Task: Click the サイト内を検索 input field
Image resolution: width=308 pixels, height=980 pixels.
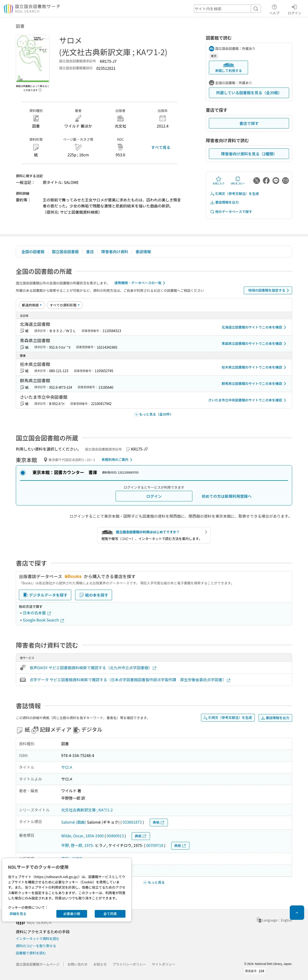Action: (x=222, y=9)
